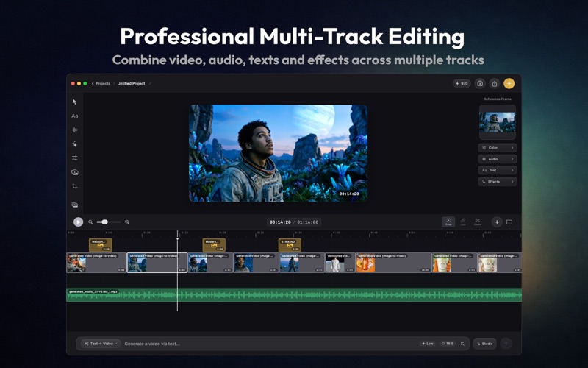The width and height of the screenshot is (588, 368).
Task: Expand the Audio panel
Action: (498, 159)
